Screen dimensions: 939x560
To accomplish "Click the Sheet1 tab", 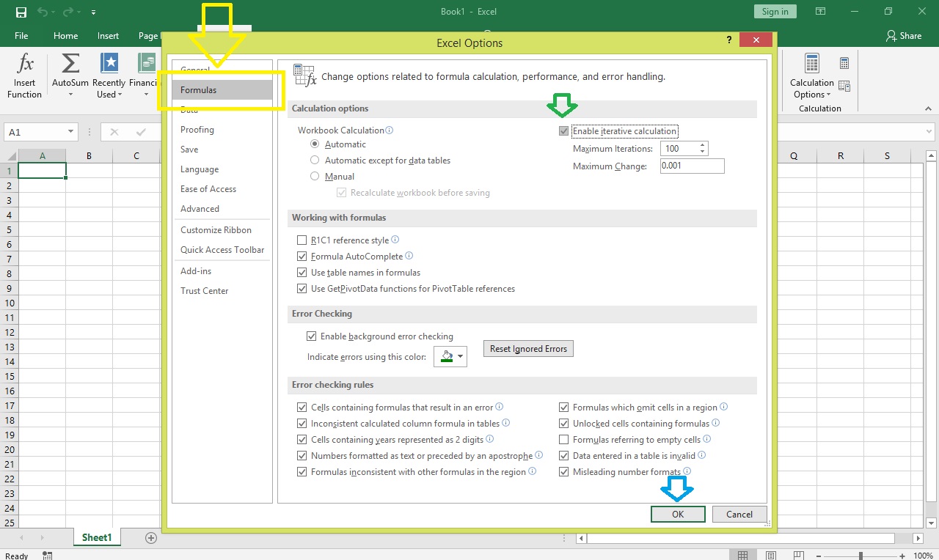I will [97, 538].
